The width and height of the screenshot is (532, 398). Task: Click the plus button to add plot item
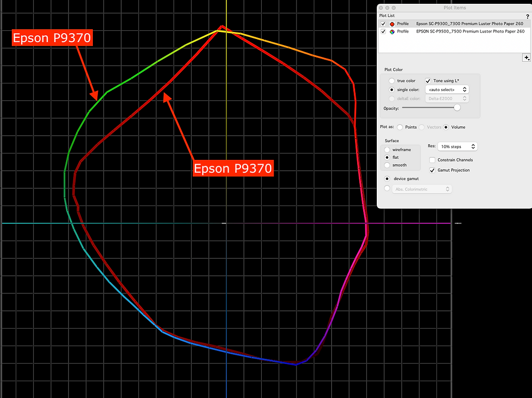[526, 57]
